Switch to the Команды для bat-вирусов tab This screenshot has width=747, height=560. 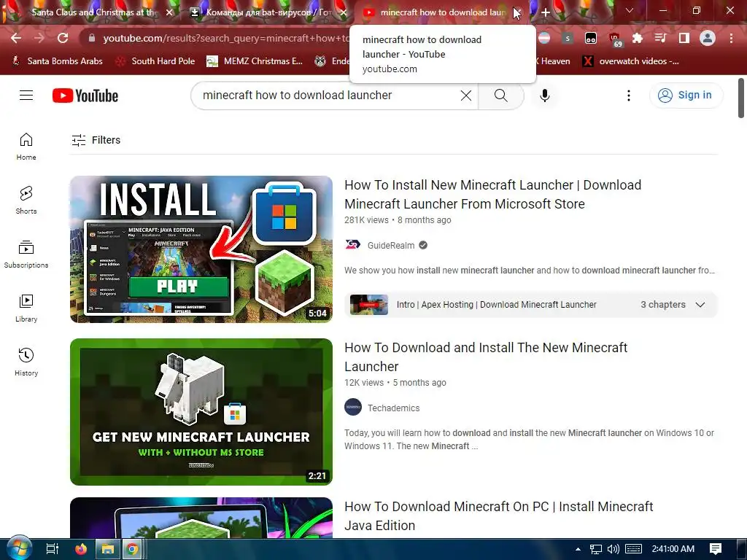[268, 12]
